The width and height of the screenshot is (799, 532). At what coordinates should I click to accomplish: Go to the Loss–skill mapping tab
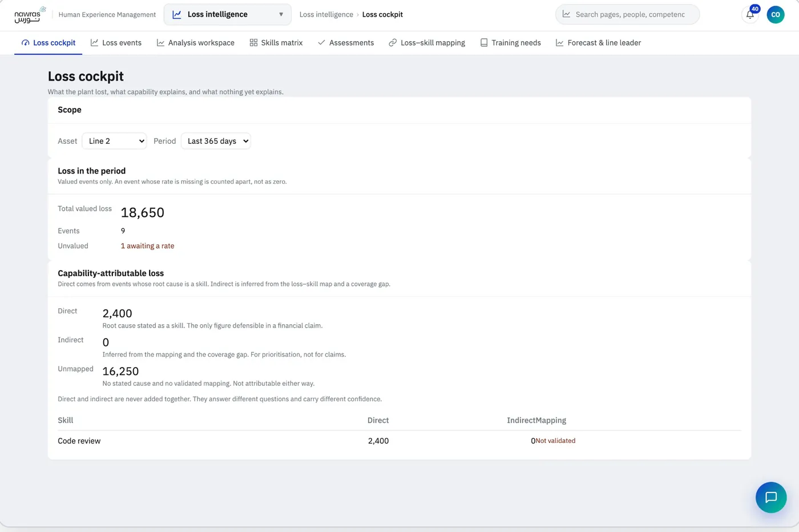click(x=427, y=43)
